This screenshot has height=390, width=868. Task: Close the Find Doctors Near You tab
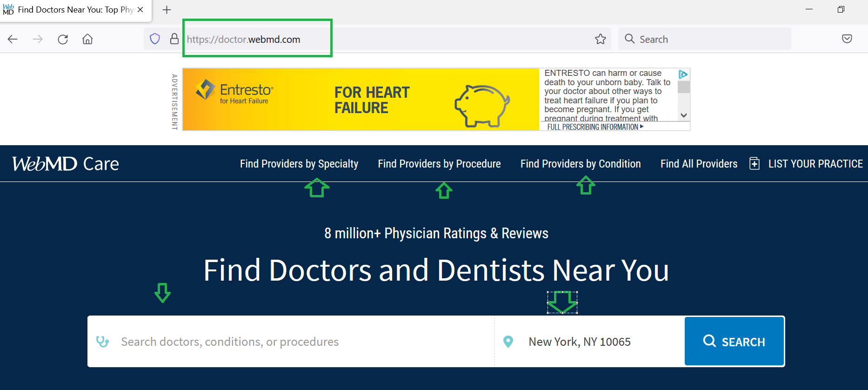(x=140, y=10)
